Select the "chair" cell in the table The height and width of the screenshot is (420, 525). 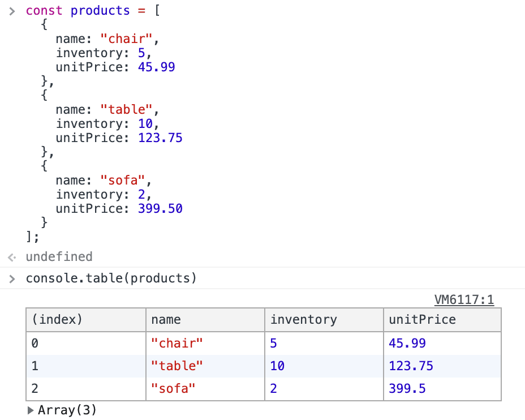tap(177, 343)
